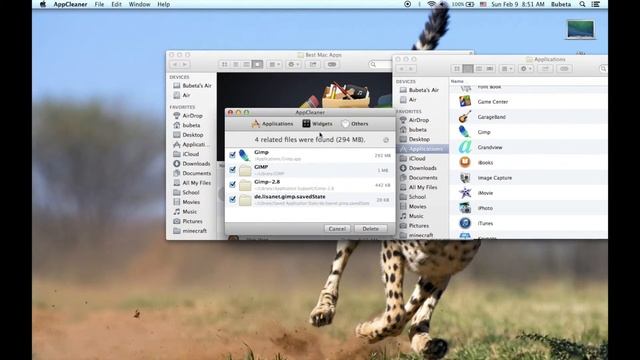The height and width of the screenshot is (360, 640).
Task: Open the Bubeta user menu
Action: point(561,4)
